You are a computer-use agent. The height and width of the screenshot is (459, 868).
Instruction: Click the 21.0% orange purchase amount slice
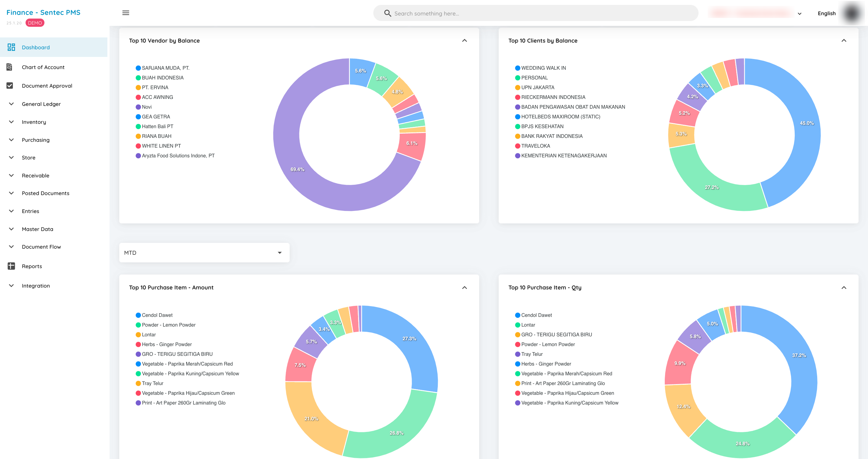[311, 419]
